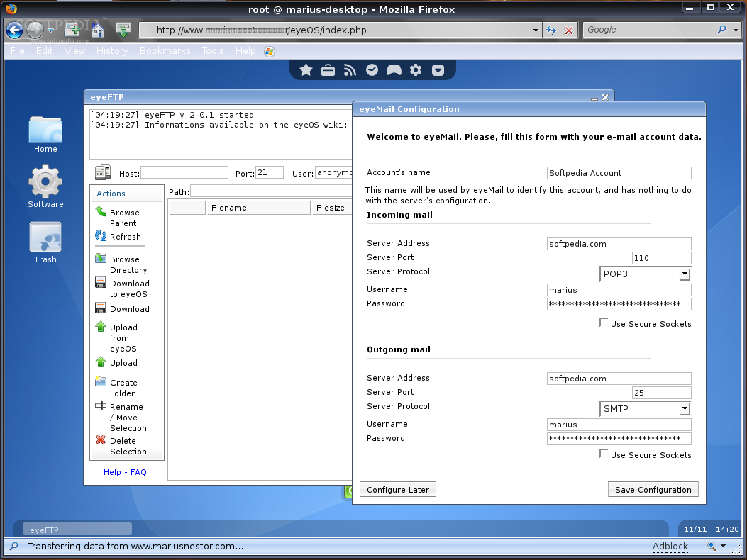Image resolution: width=747 pixels, height=560 pixels.
Task: Open the Home desktop folder icon
Action: pyautogui.click(x=45, y=135)
